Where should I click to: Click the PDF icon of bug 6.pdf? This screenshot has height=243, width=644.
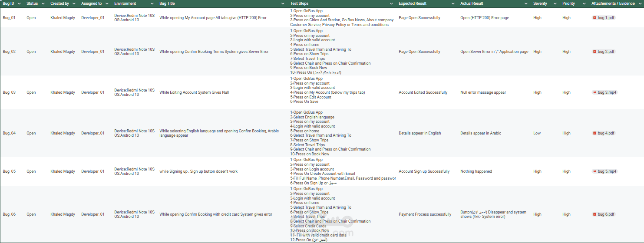pos(594,214)
